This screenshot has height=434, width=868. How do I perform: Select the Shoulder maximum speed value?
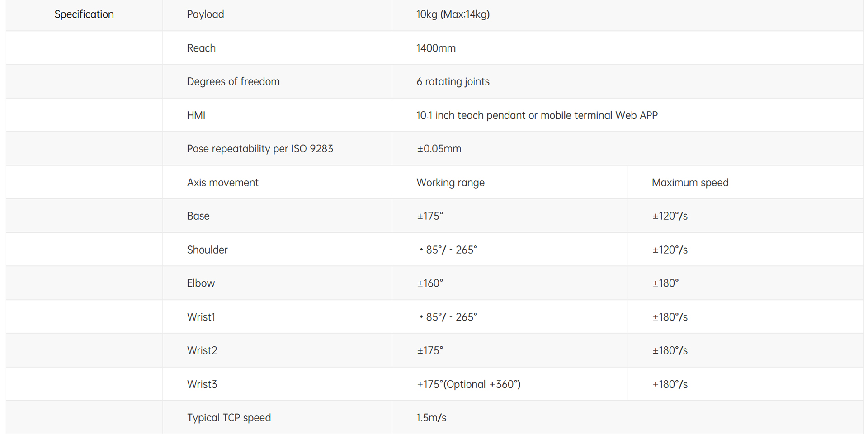[x=670, y=250]
